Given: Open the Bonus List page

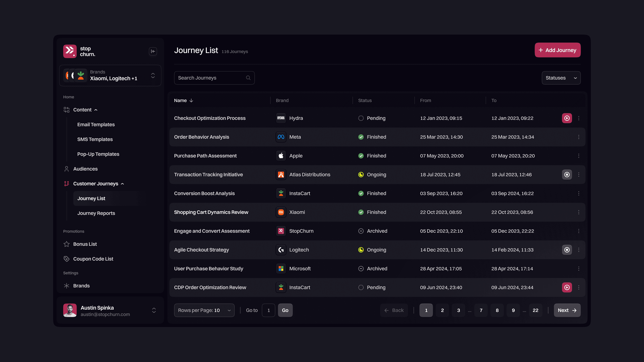Looking at the screenshot, I should (85, 244).
